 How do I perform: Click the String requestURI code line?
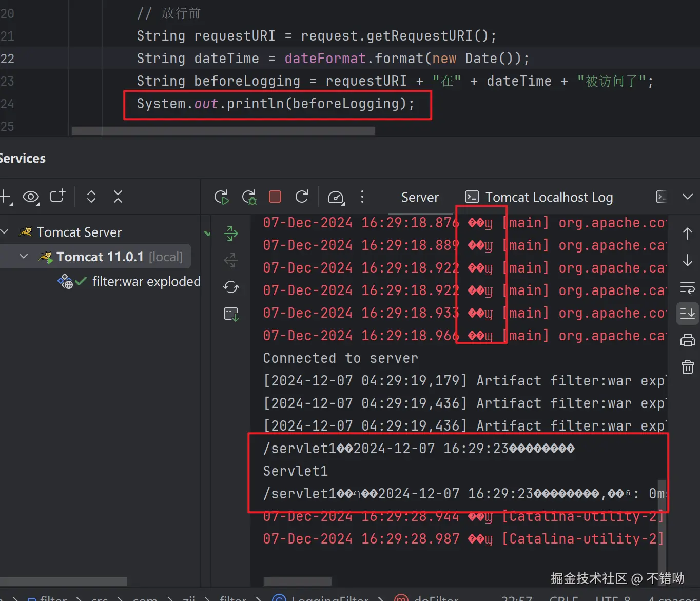point(317,36)
